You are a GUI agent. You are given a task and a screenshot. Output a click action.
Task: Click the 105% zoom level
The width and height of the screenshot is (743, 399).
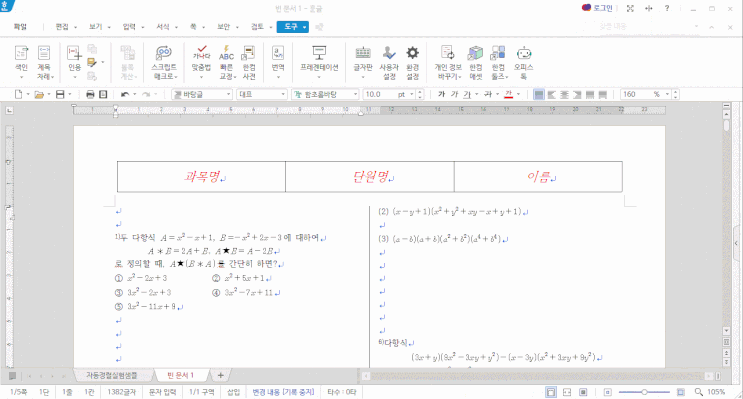[x=716, y=392]
